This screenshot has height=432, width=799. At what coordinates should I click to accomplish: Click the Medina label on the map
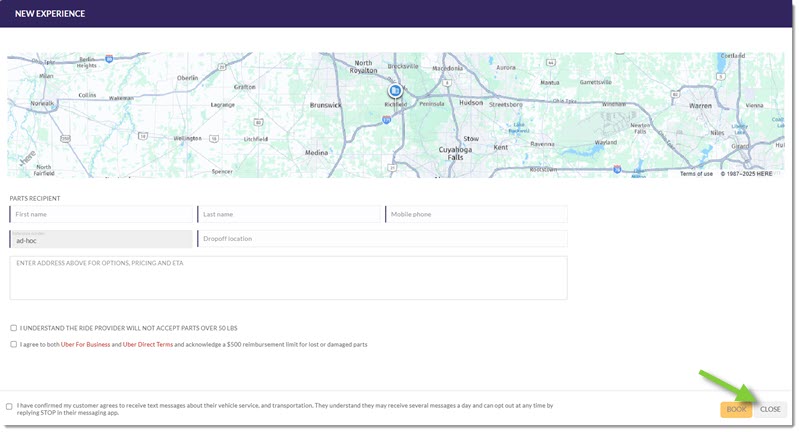click(x=316, y=152)
